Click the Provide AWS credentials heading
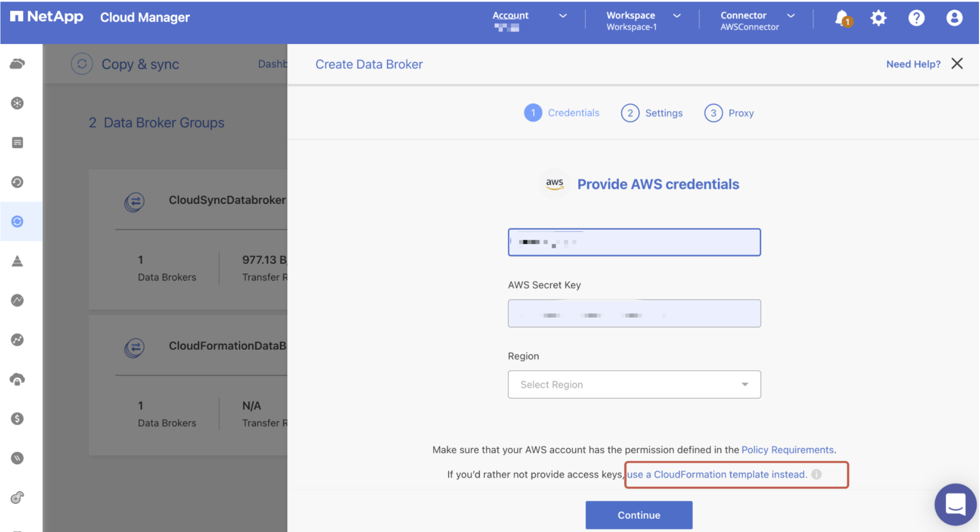980x532 pixels. click(x=658, y=184)
